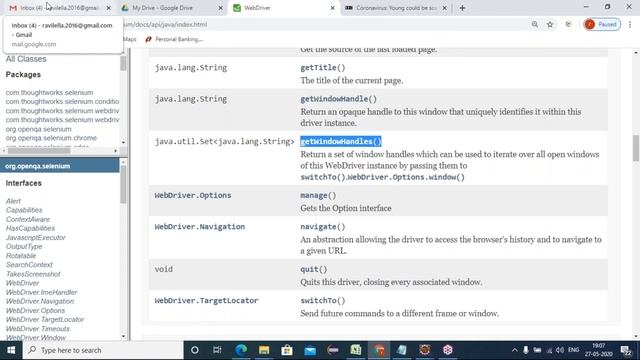
Task: Click the Type here to search box
Action: click(x=102, y=350)
